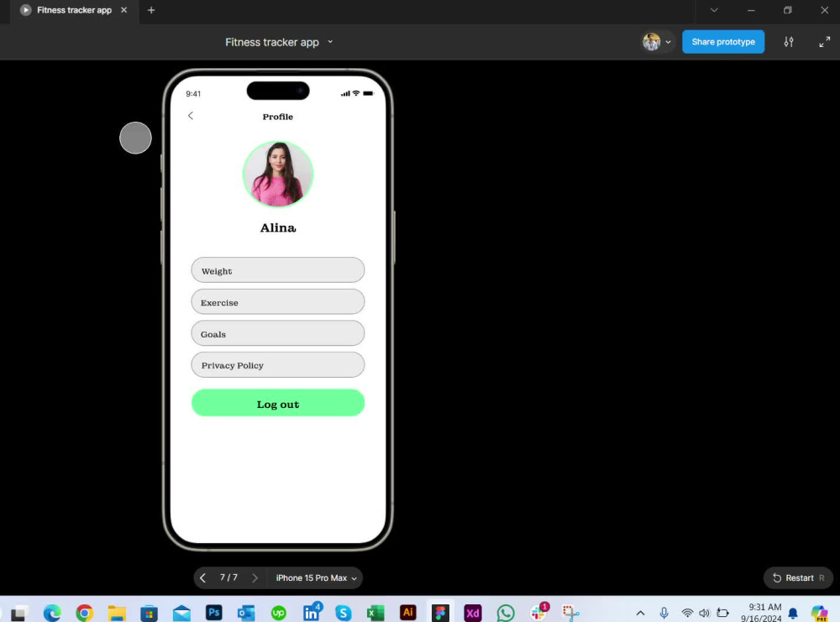840x622 pixels.
Task: Open notifications bell in tray
Action: [x=793, y=613]
